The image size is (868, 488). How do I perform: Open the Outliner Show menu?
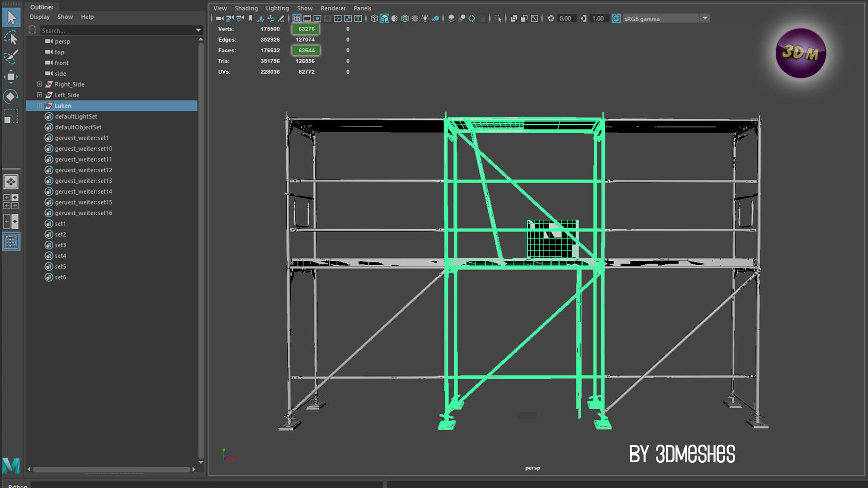(65, 17)
